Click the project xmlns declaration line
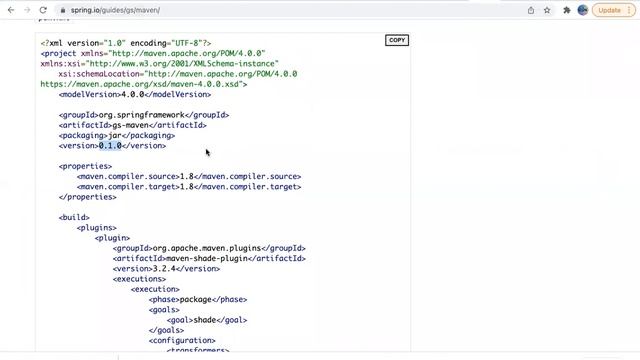Viewport: 640px width, 360px height. [153, 53]
